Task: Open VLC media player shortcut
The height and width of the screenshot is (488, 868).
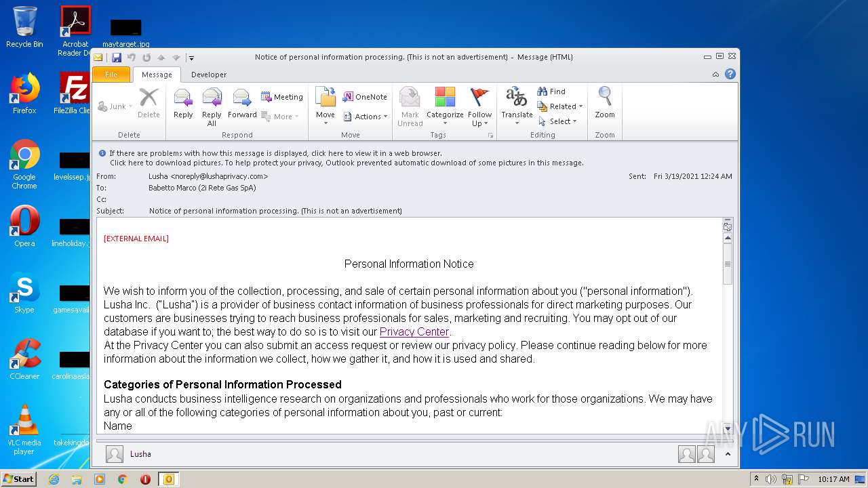Action: (24, 430)
